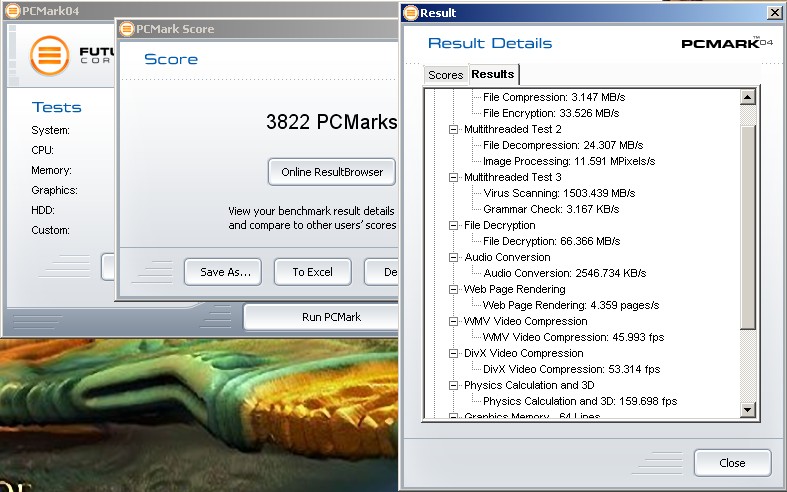Select 'Grammar Check: 3.167 KB/s' row
Screen dimensions: 787x492
[x=551, y=209]
